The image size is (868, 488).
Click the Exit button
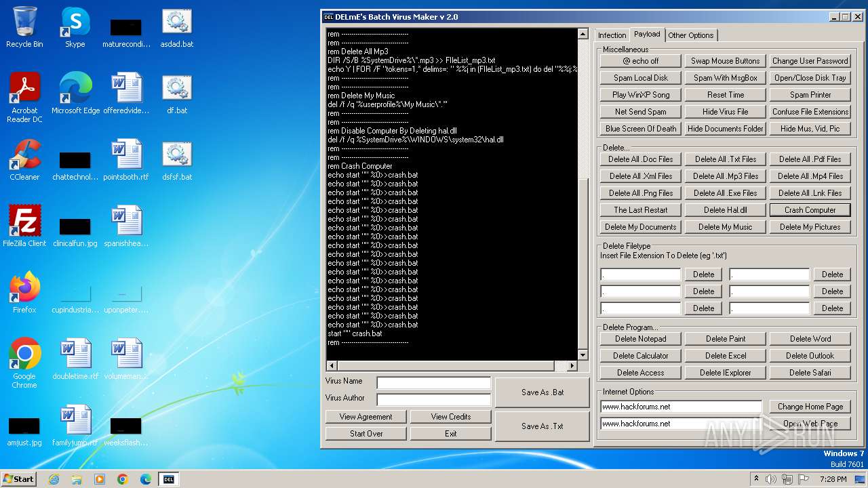click(451, 434)
